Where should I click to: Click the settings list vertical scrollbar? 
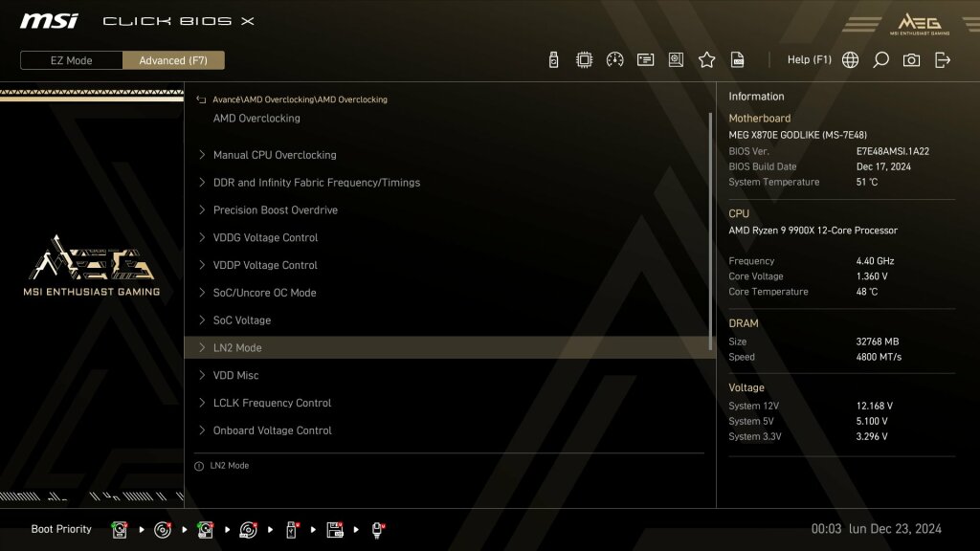pyautogui.click(x=711, y=231)
